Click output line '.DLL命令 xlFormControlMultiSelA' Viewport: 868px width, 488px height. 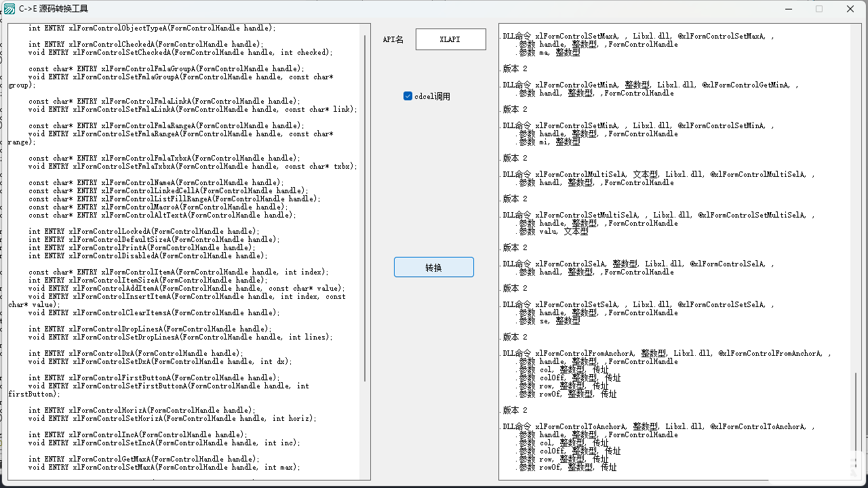tap(657, 174)
